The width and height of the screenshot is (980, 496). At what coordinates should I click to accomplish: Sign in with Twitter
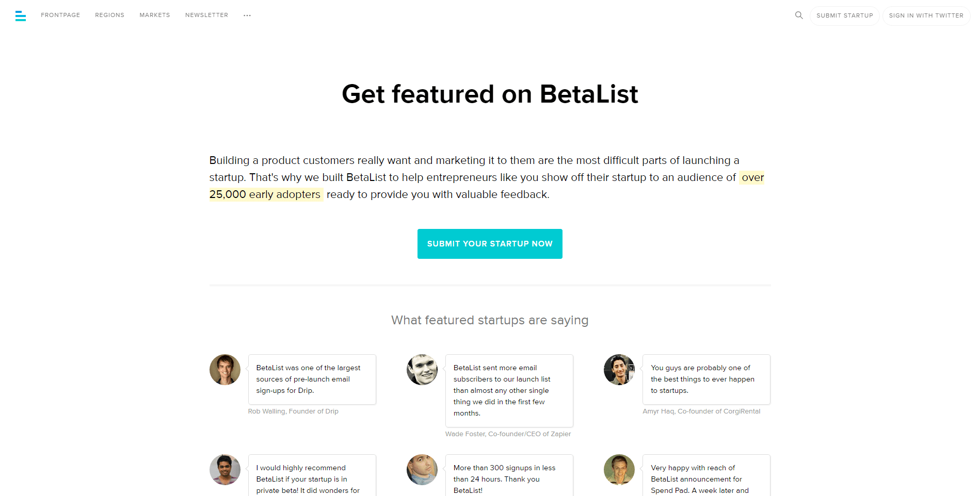(926, 15)
